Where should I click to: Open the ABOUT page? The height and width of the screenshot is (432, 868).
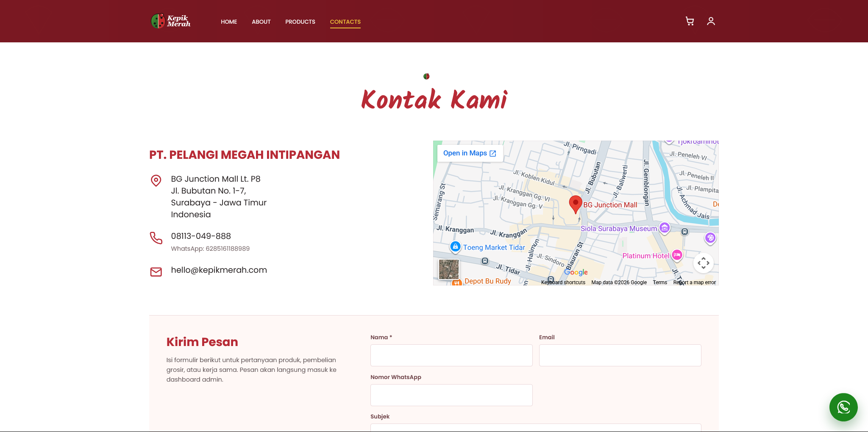pyautogui.click(x=261, y=22)
